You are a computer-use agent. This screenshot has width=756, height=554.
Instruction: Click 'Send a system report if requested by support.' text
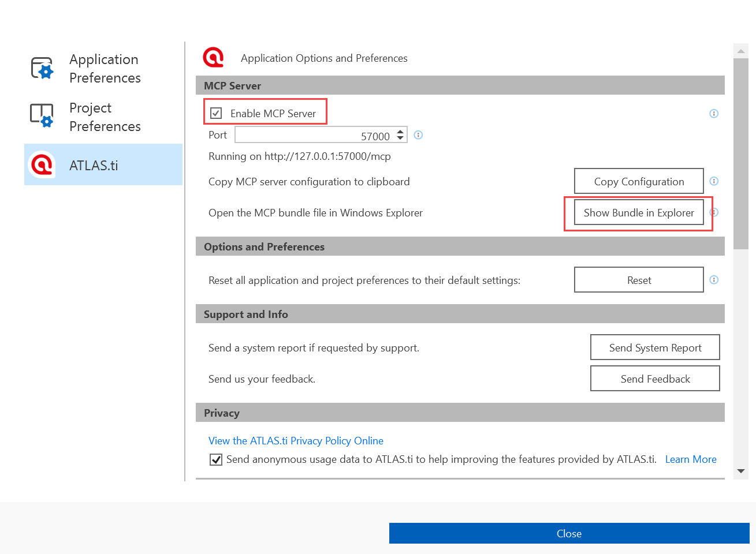(314, 348)
